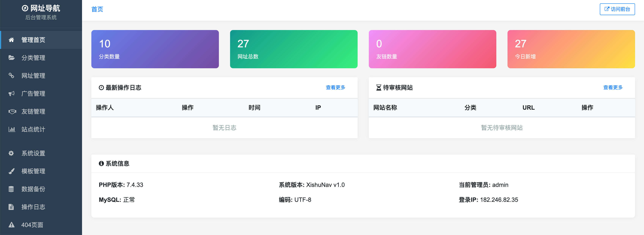Click the 暂无待审核网站 placeholder text
This screenshot has width=644, height=235.
click(502, 128)
